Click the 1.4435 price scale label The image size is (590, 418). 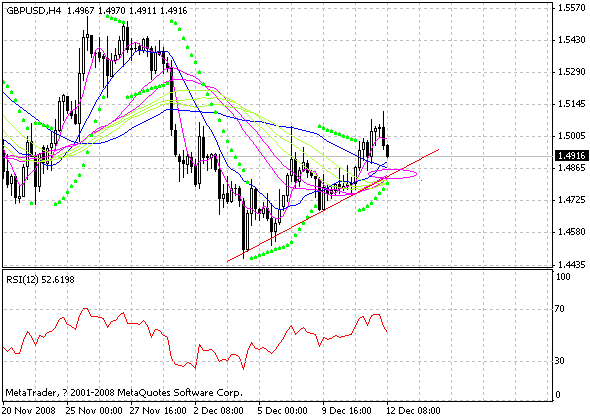click(572, 264)
